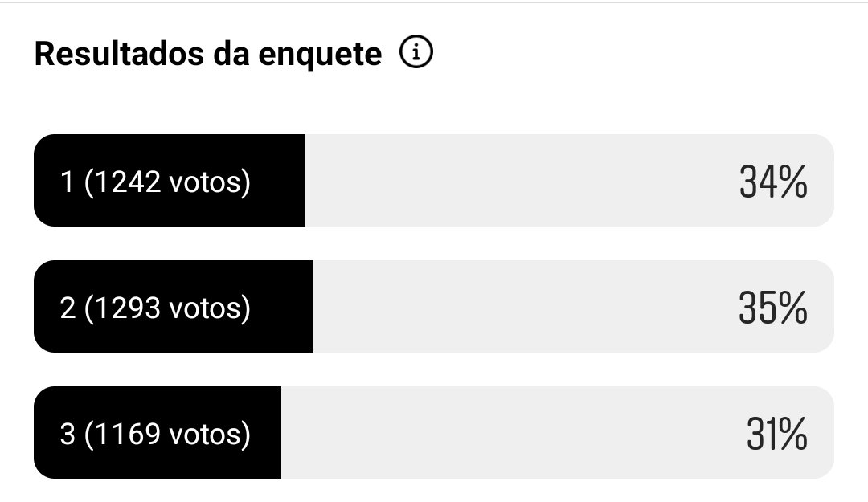Click the right end of option 2's black fill
The width and height of the screenshot is (868, 502).
pyautogui.click(x=307, y=306)
